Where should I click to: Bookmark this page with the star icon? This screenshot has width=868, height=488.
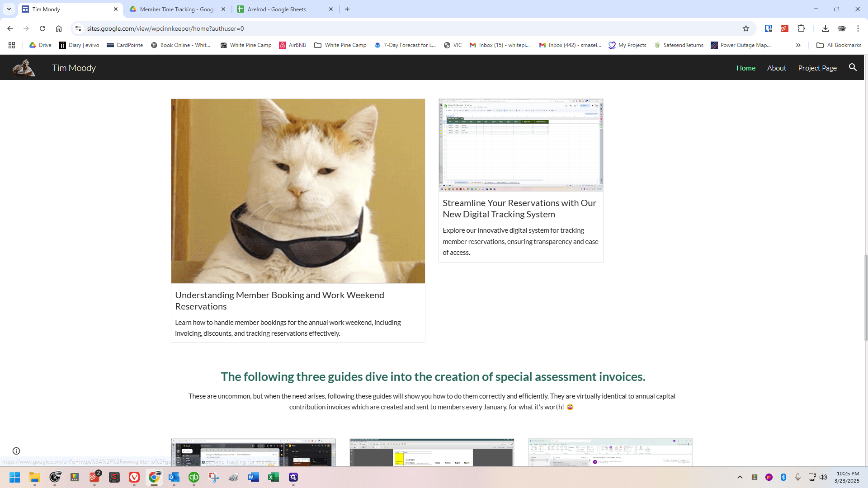(746, 28)
